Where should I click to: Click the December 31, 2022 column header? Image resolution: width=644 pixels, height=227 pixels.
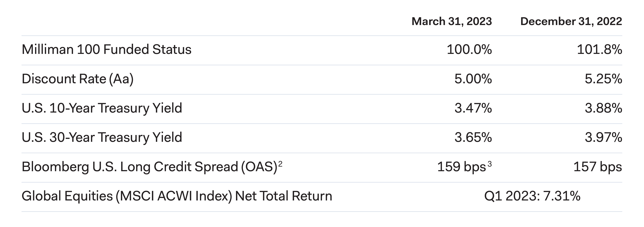tap(571, 22)
